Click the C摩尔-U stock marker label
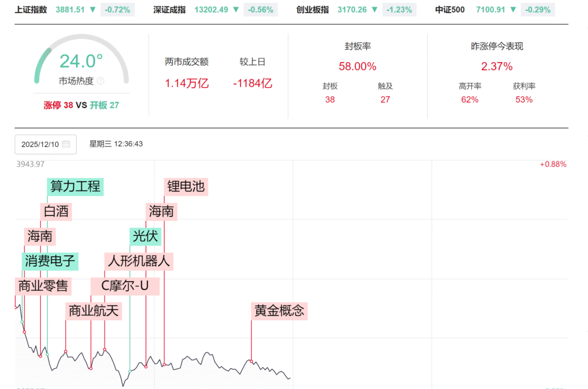Image resolution: width=588 pixels, height=389 pixels. (125, 286)
